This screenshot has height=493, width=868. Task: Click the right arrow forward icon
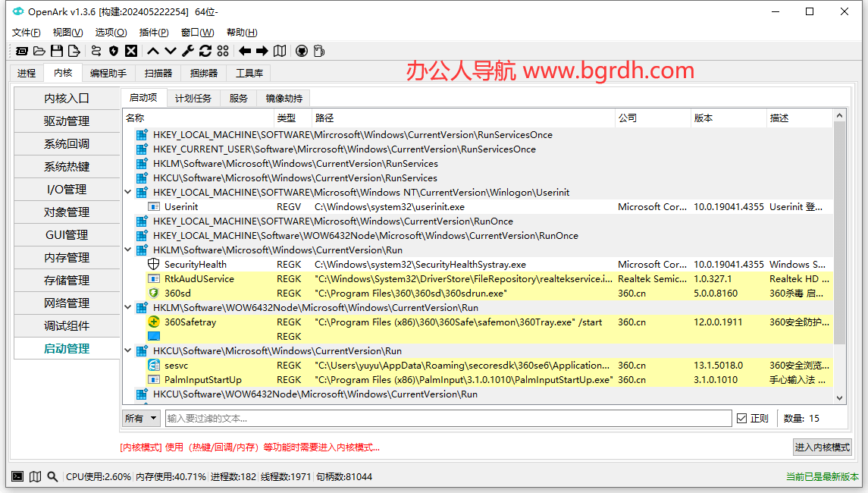pyautogui.click(x=262, y=52)
